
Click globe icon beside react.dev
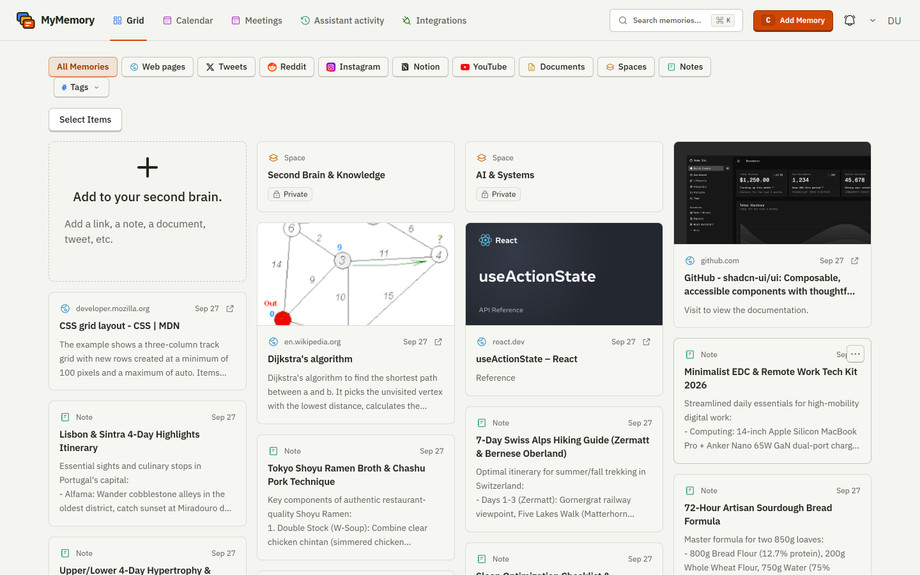click(x=482, y=342)
